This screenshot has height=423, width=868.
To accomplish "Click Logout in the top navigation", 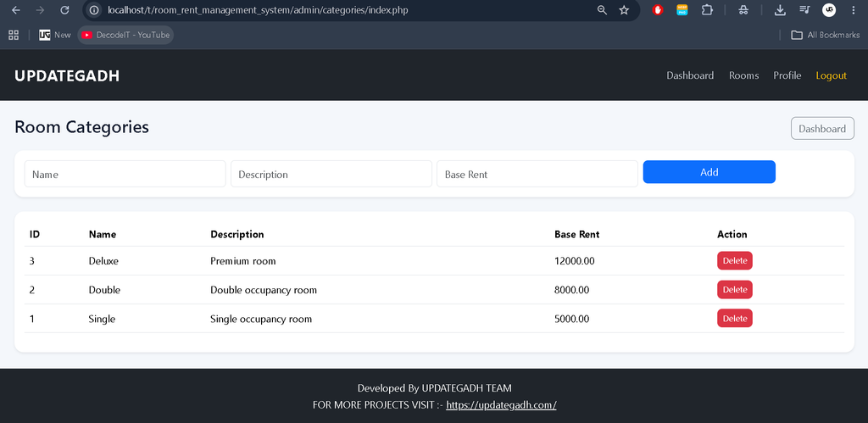I will tap(831, 75).
